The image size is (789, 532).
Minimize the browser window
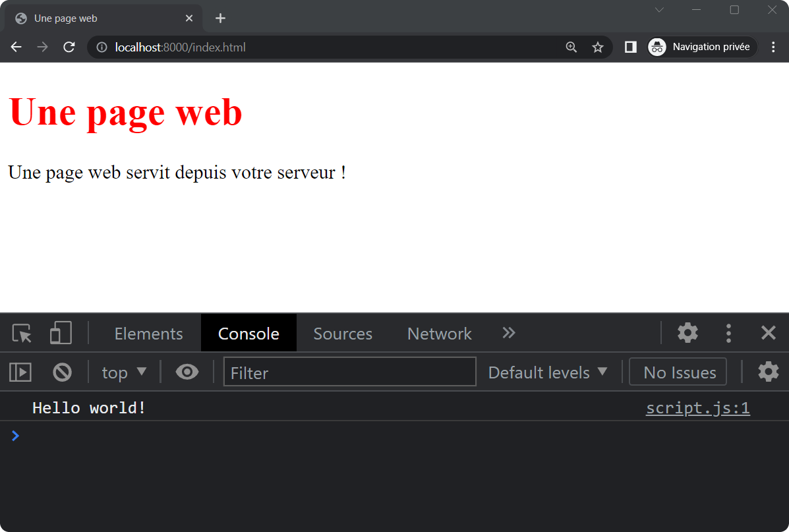[x=697, y=10]
